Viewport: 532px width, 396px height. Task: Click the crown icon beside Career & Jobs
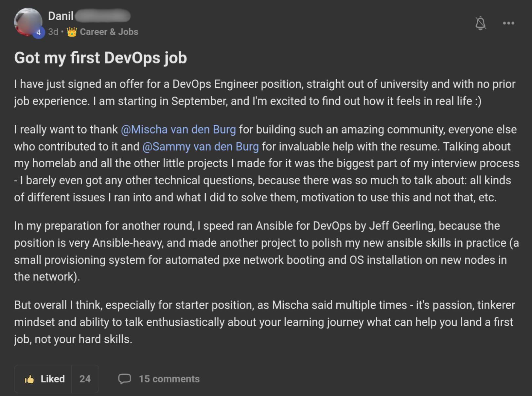coord(72,32)
